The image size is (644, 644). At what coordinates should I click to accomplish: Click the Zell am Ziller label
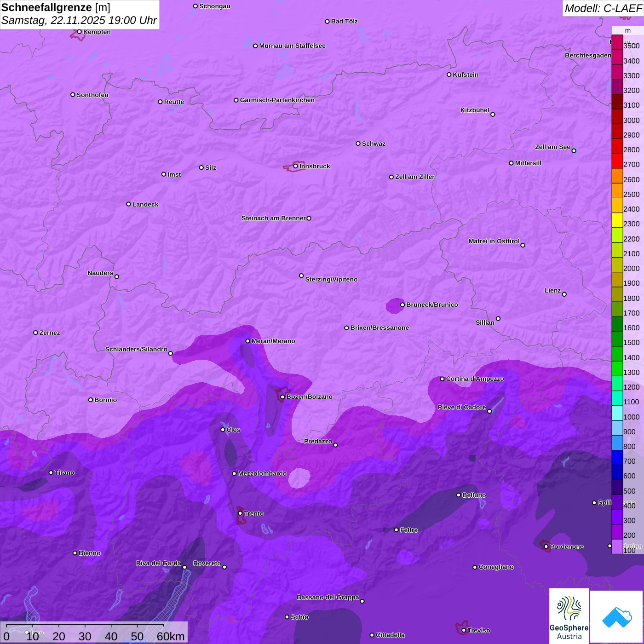click(415, 177)
